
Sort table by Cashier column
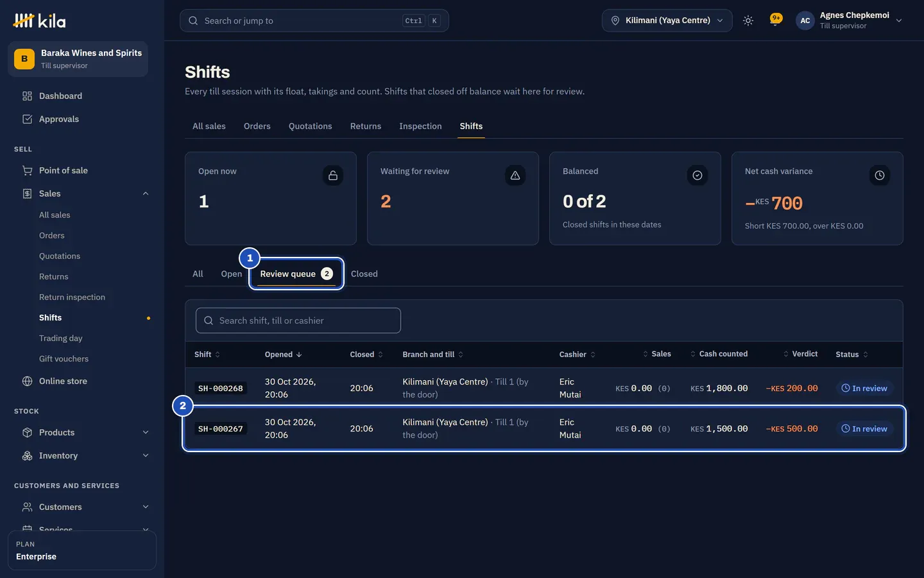pos(577,355)
